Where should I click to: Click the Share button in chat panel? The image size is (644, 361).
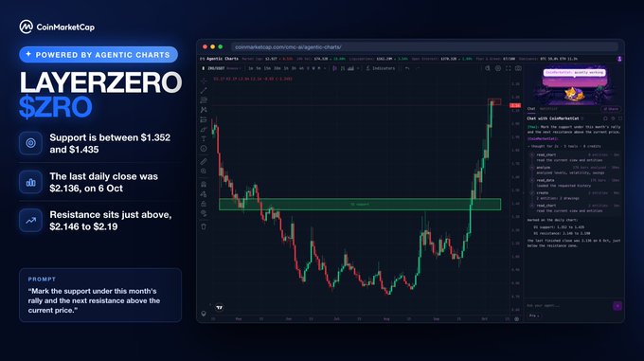[611, 109]
